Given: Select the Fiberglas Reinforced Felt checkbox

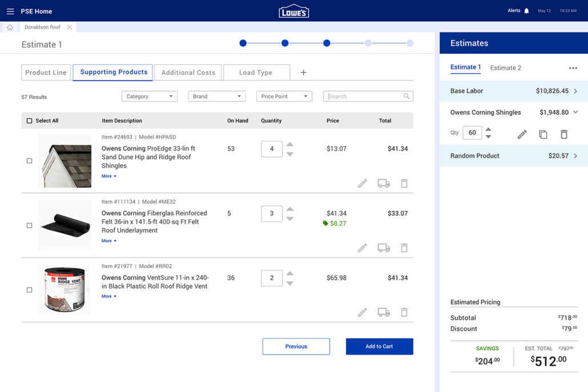Looking at the screenshot, I should click(29, 225).
